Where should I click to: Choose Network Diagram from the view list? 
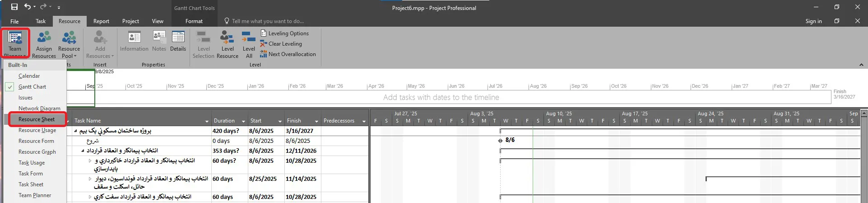pos(39,109)
